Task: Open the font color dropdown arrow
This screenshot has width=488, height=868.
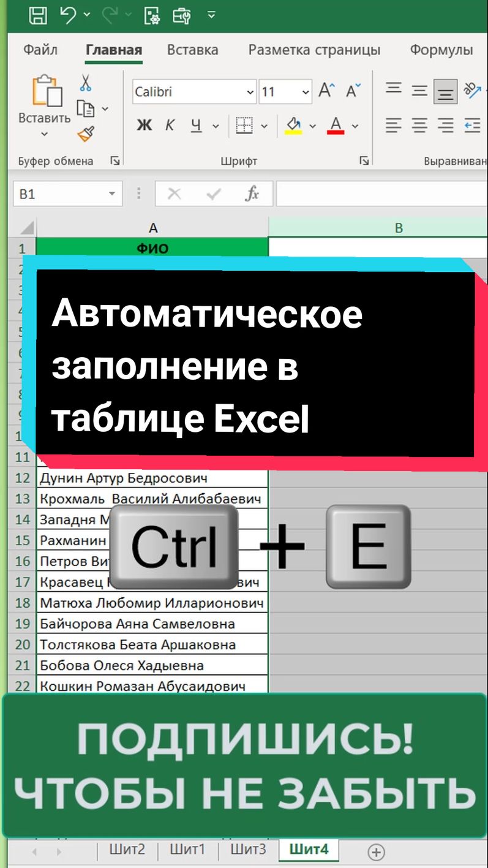Action: tap(355, 126)
